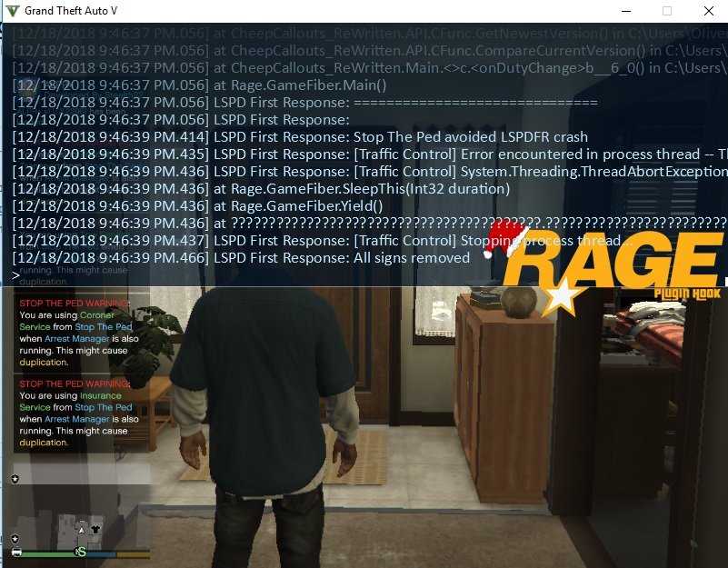Close the Grand Theft Auto V window
This screenshot has width=728, height=568.
[709, 11]
